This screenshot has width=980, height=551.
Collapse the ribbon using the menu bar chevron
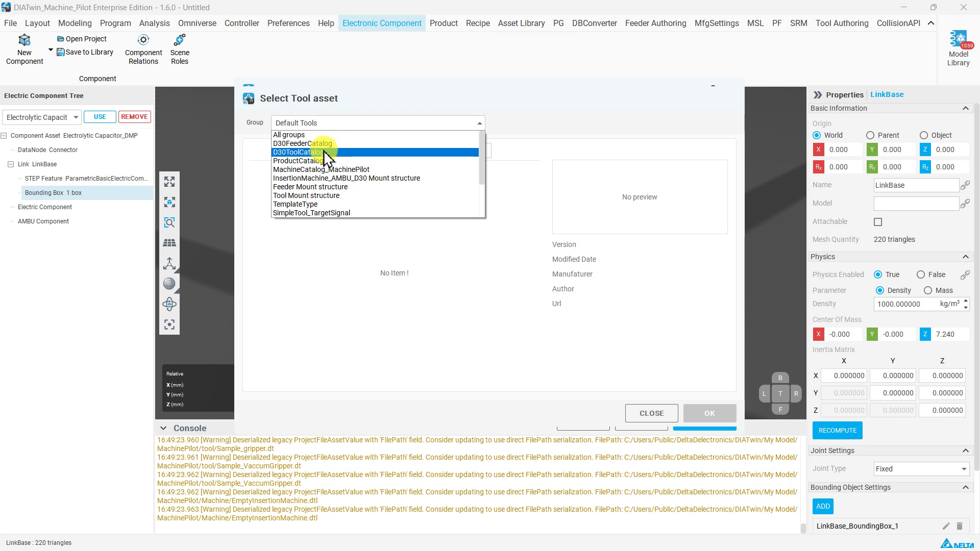[931, 23]
